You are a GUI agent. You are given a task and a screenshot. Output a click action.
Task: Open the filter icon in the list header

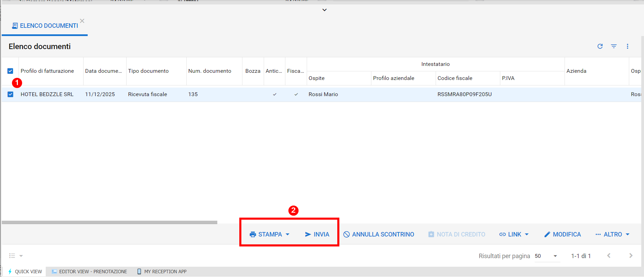pos(614,46)
